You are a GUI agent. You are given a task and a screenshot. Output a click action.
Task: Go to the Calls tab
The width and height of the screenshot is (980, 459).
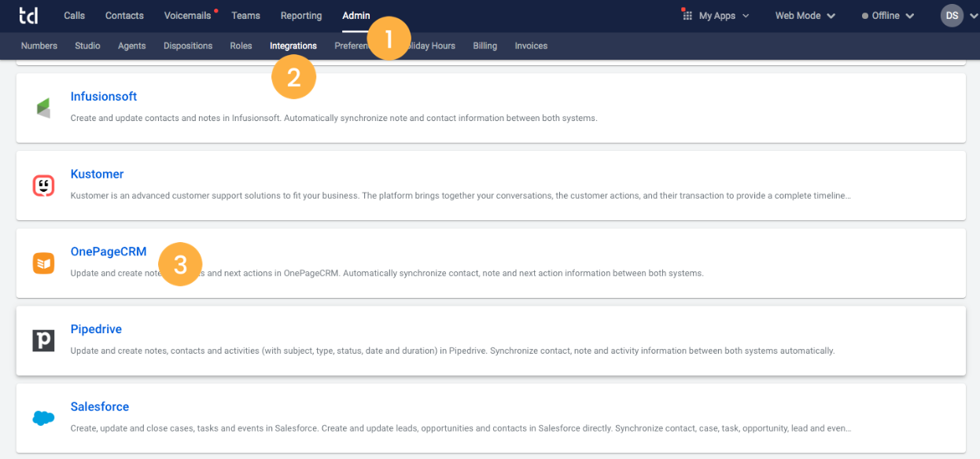click(75, 16)
